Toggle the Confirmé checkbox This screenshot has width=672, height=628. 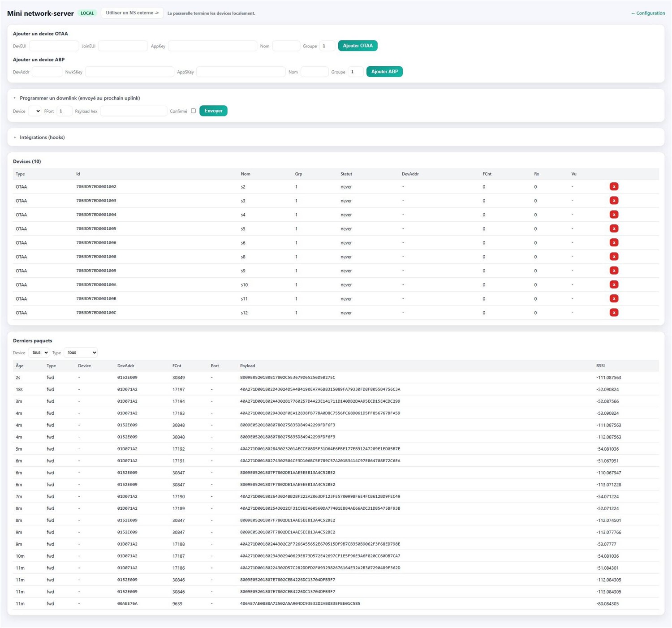(193, 111)
